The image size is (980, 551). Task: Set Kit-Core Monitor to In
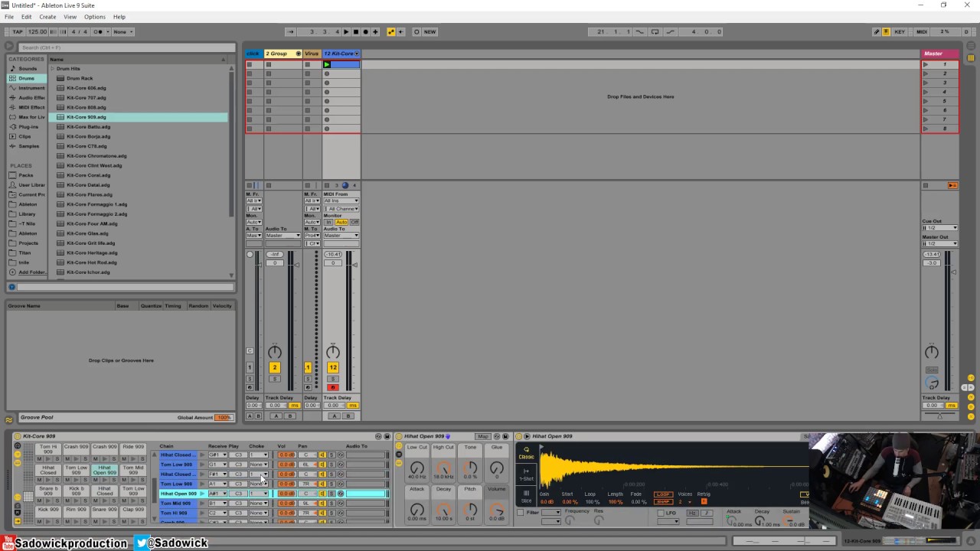(328, 222)
